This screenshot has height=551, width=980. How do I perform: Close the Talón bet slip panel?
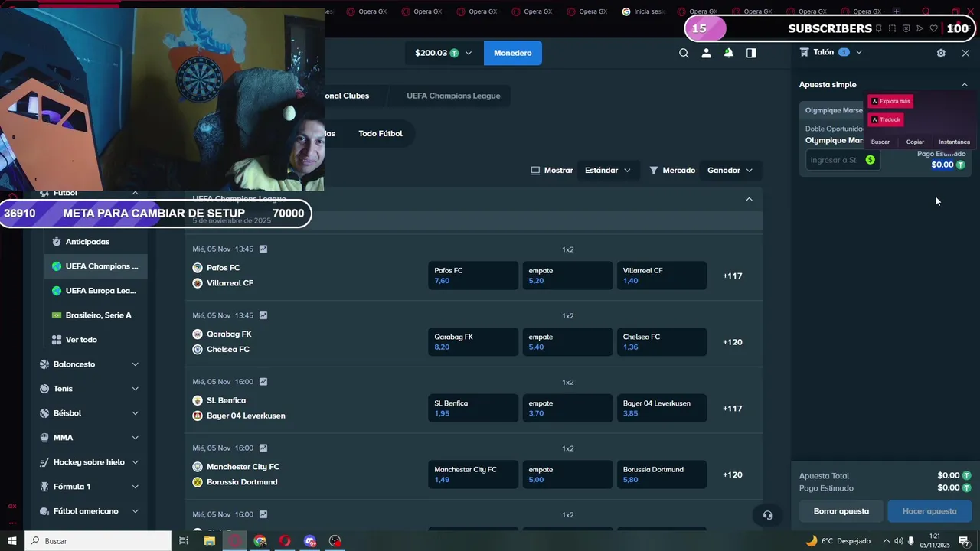[965, 53]
